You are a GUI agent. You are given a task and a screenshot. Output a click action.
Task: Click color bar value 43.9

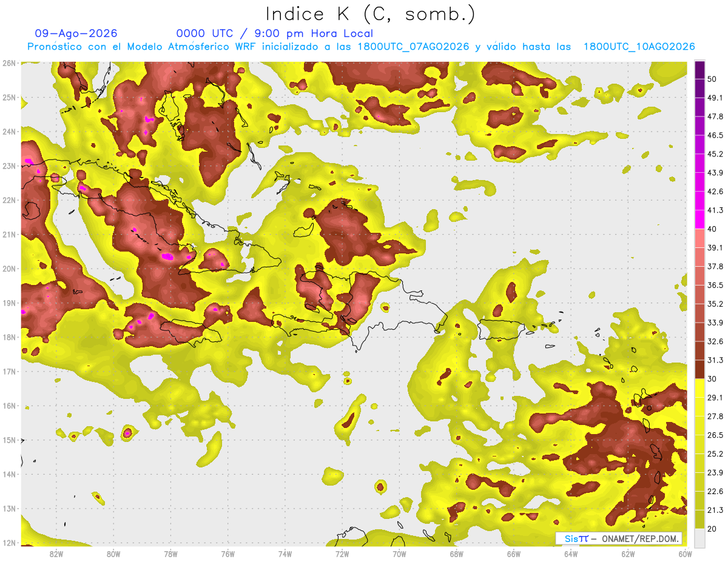click(715, 173)
